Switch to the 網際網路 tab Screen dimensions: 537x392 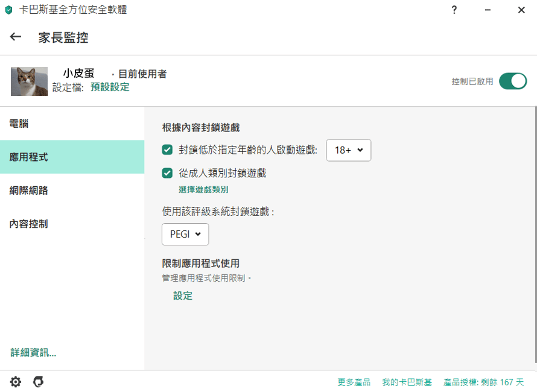click(29, 191)
